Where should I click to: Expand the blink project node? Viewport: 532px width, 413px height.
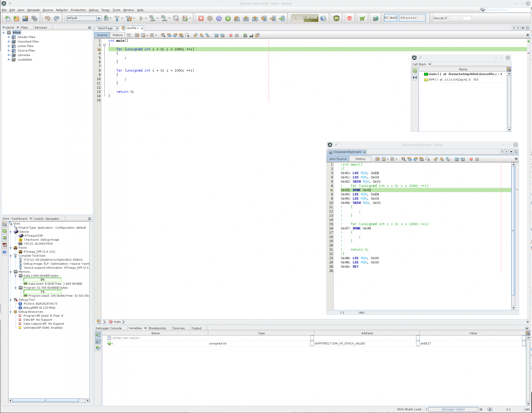[x=4, y=33]
